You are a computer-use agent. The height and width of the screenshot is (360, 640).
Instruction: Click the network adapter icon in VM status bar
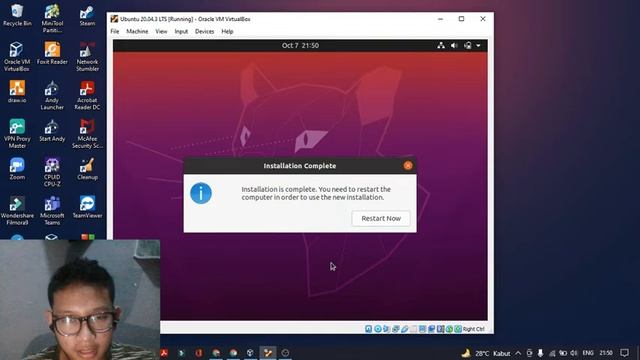[396, 329]
